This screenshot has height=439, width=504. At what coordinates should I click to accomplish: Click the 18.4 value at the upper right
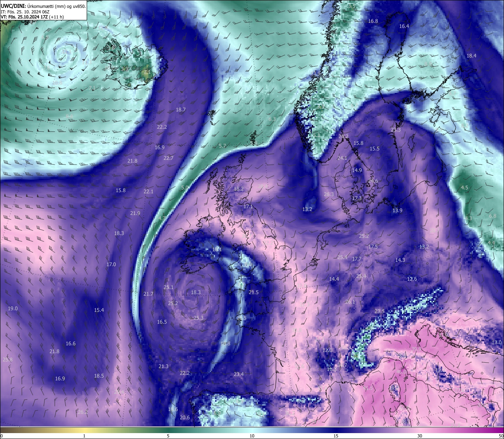[471, 56]
